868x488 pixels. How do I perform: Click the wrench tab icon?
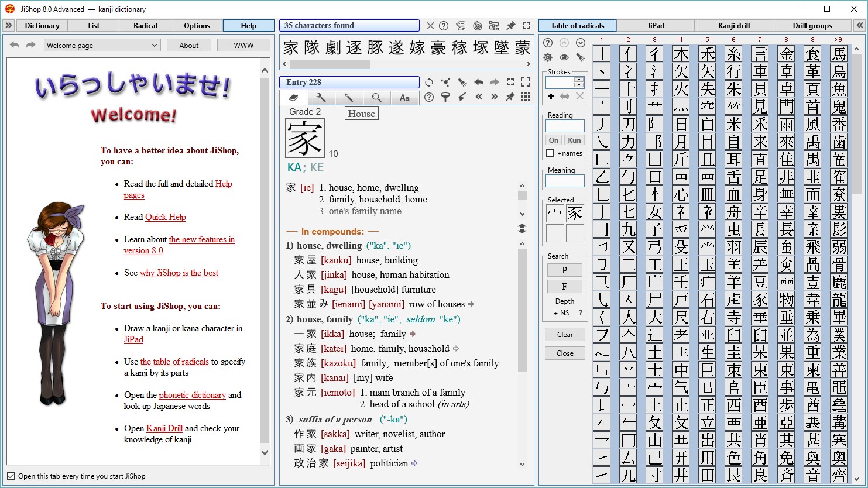pos(321,98)
